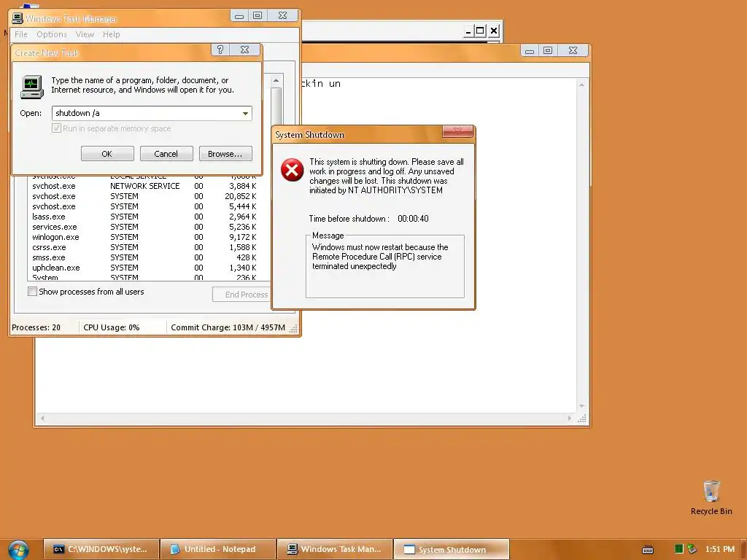The height and width of the screenshot is (560, 747).
Task: Click the keyboard icon in system tray
Action: coord(648,550)
